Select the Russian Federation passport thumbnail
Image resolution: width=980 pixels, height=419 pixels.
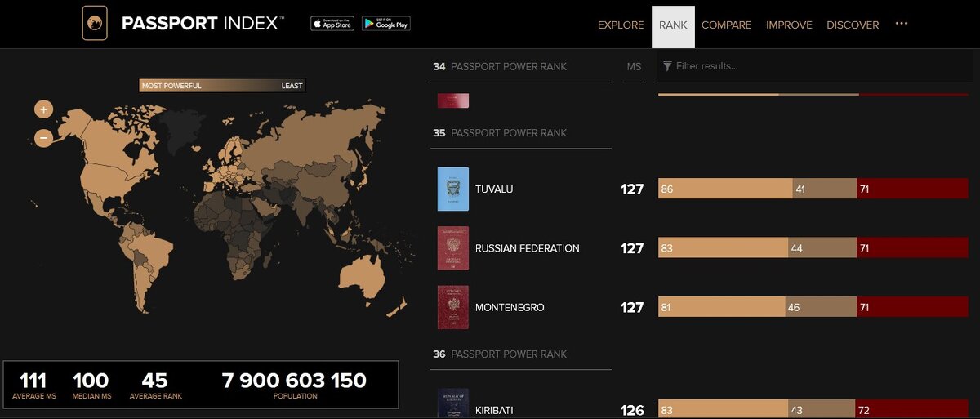(453, 248)
